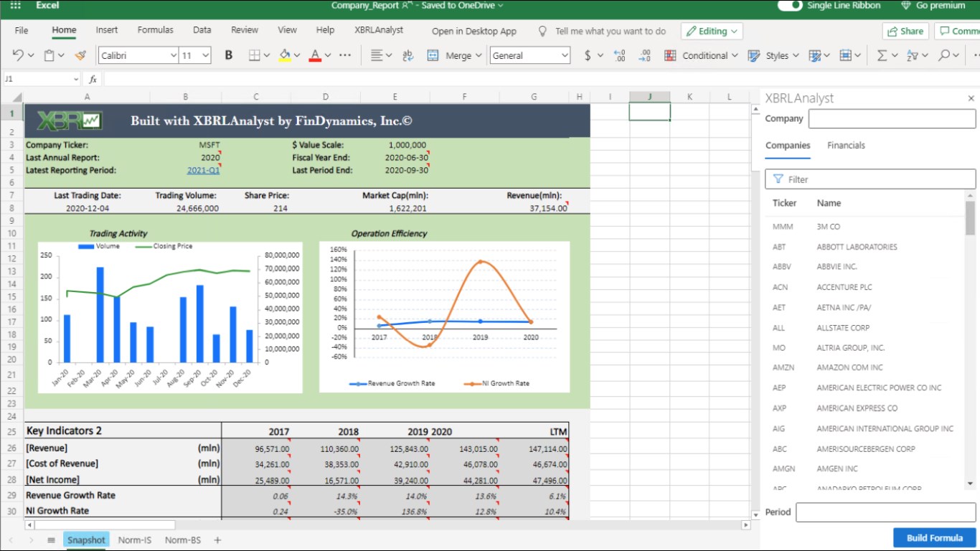The height and width of the screenshot is (551, 980).
Task: Click Open in Desktop App
Action: click(x=474, y=31)
